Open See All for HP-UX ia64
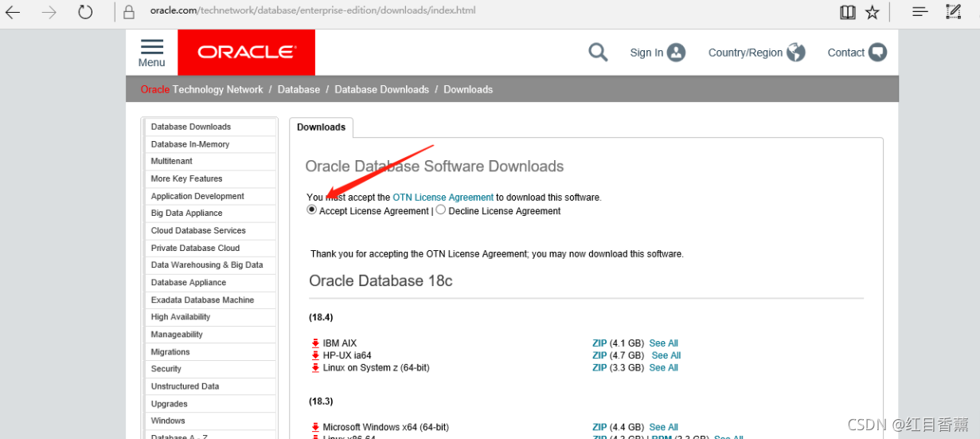Screen dimensions: 980x439 (666, 355)
